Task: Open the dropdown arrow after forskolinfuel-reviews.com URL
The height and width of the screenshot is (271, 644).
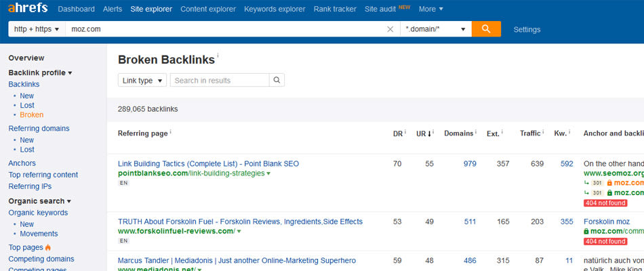Action: tap(239, 232)
